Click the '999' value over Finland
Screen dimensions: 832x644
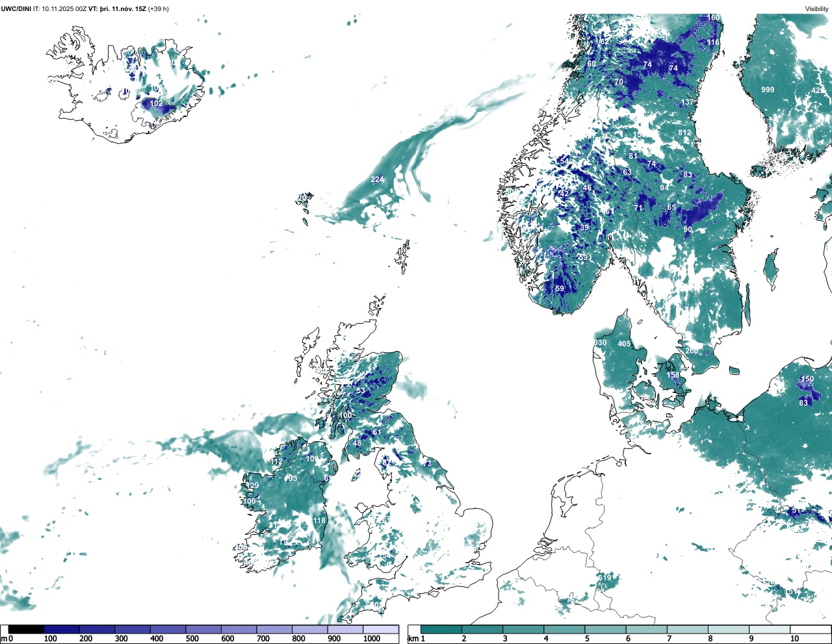768,90
